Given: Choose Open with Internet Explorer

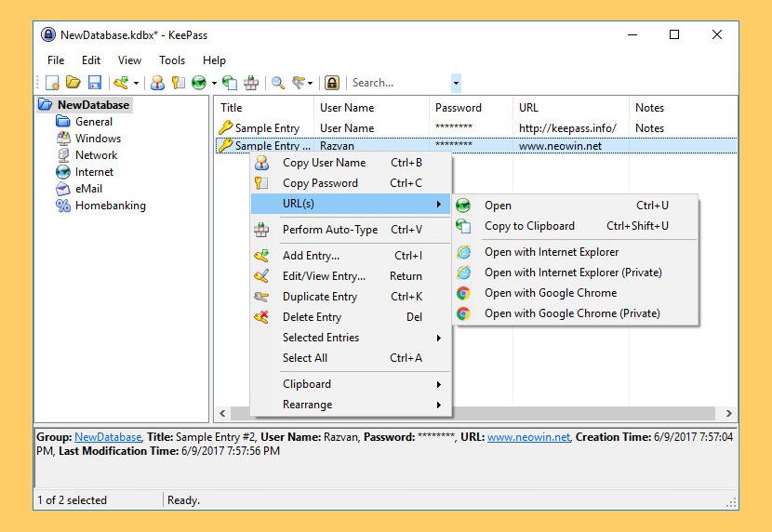Looking at the screenshot, I should point(575,252).
